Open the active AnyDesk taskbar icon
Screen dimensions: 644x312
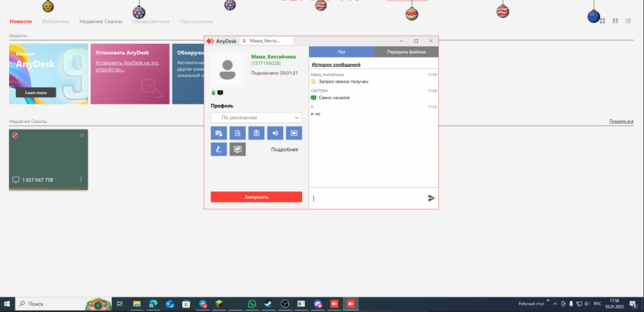tap(350, 304)
